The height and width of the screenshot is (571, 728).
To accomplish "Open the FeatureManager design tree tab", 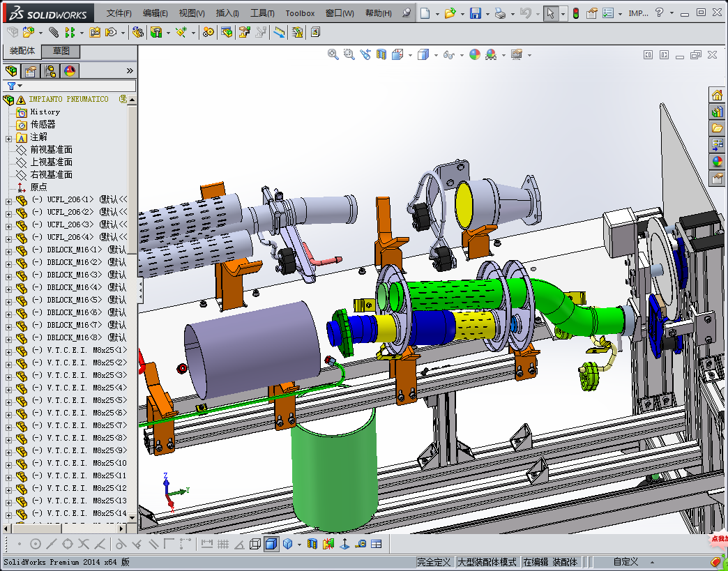I will coord(12,71).
